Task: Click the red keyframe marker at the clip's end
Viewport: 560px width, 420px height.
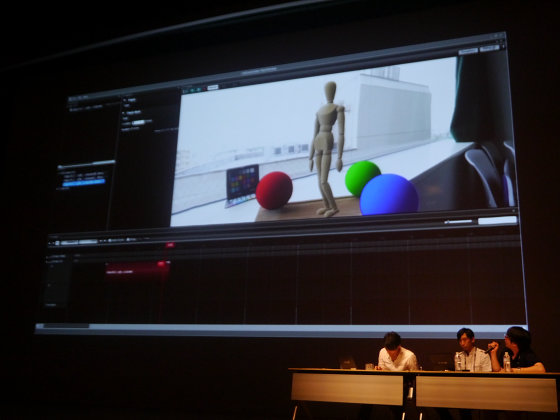Action: 162,264
